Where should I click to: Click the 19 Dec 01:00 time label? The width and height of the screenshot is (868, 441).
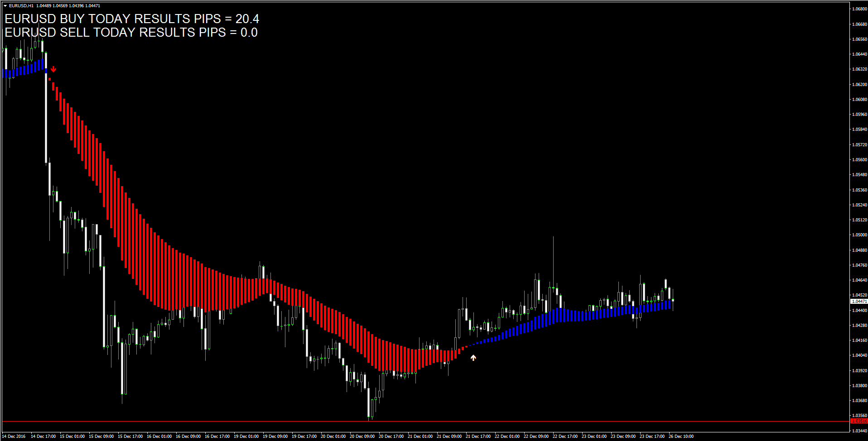246,436
